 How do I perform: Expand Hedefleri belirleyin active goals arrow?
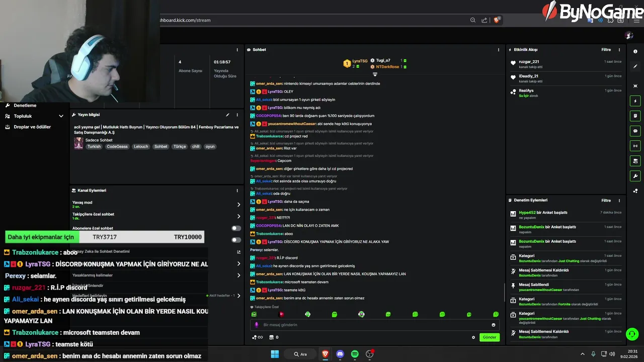238,296
